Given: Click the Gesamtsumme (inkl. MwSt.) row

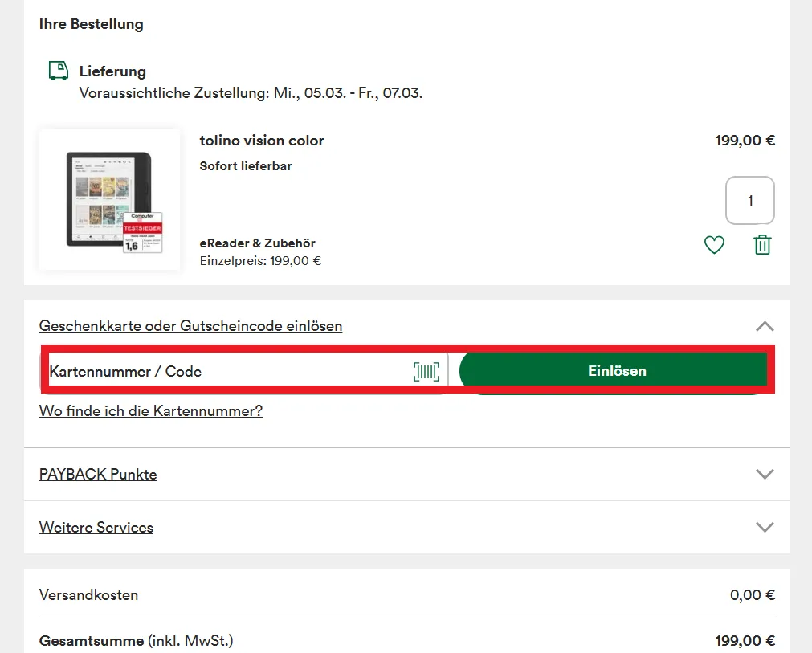Looking at the screenshot, I should point(136,640).
